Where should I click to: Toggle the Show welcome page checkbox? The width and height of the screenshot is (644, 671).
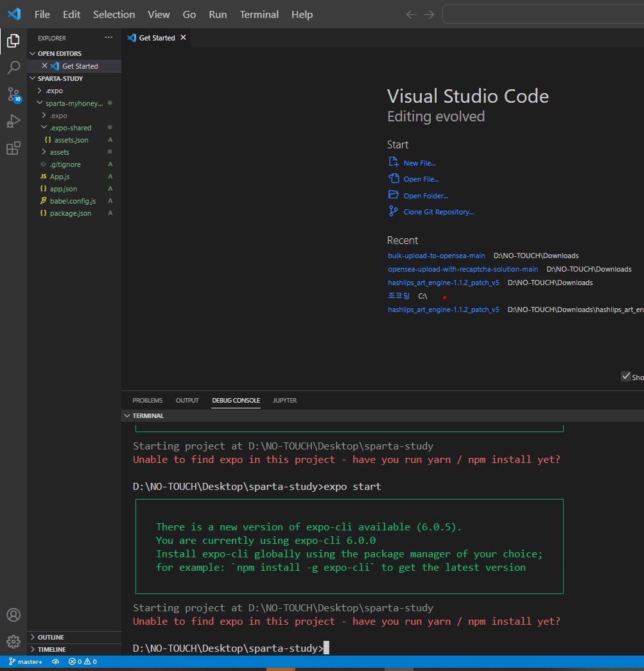pos(626,376)
